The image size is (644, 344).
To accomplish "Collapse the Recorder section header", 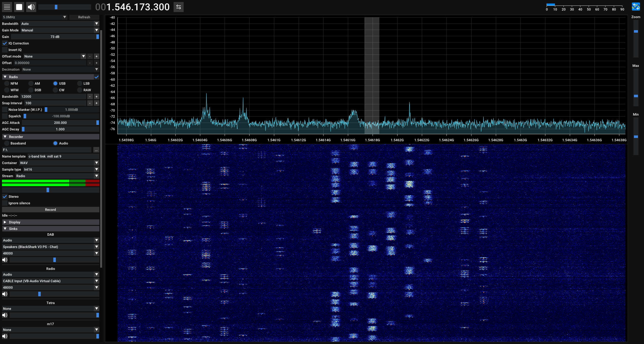I will tap(51, 137).
